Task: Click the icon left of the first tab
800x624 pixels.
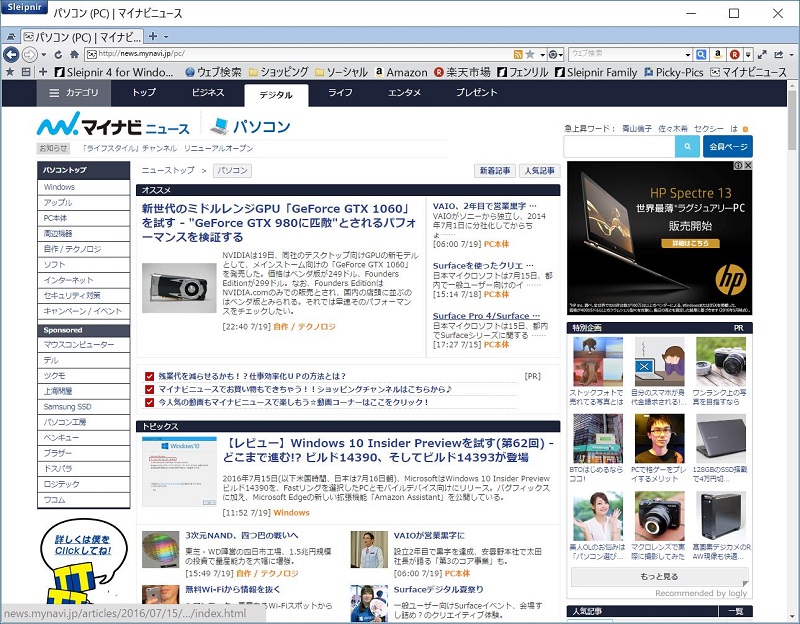Action: point(11,37)
